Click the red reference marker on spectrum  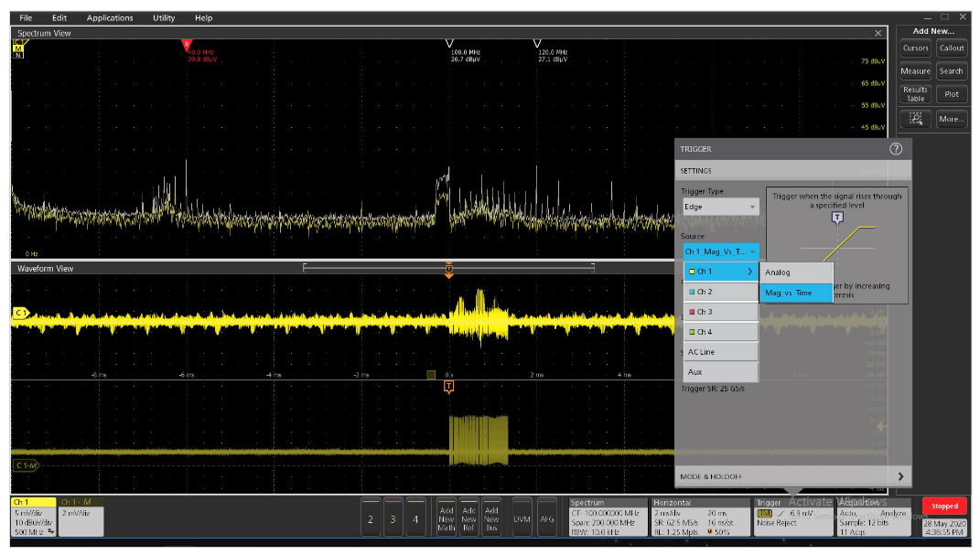pyautogui.click(x=187, y=43)
